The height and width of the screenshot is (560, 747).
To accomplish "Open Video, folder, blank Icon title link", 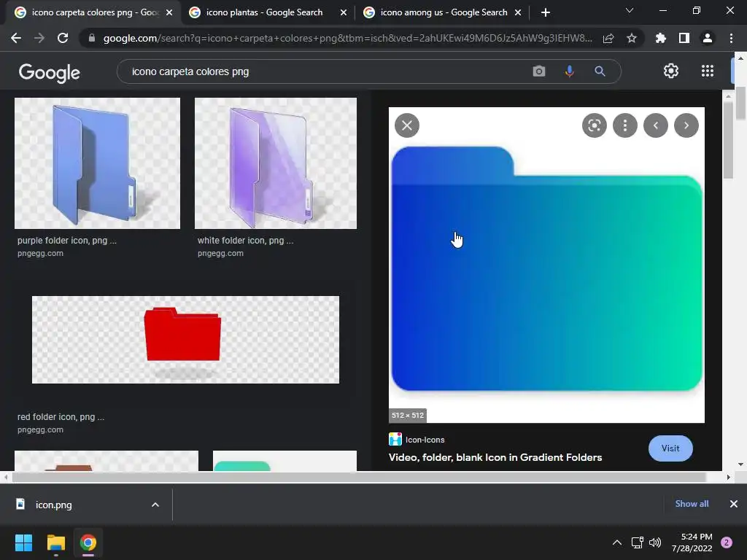I will (495, 457).
